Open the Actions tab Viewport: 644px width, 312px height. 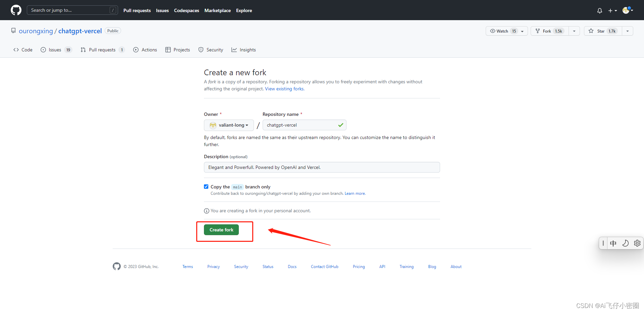tap(145, 50)
